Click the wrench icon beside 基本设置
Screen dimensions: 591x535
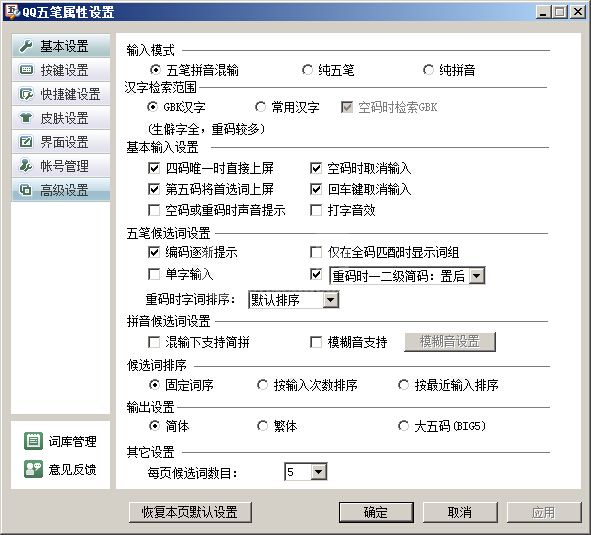26,46
